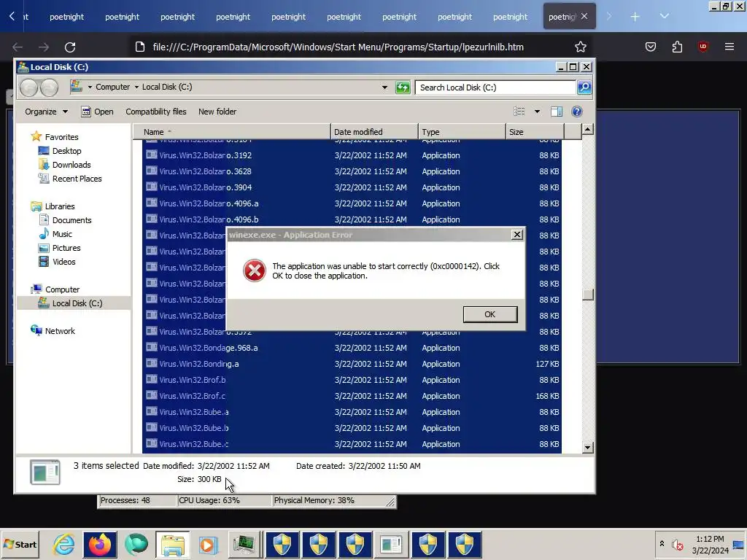Viewport: 747px width, 560px height.
Task: Select file Virus.Win32.Brof.c
Action: coord(352,396)
